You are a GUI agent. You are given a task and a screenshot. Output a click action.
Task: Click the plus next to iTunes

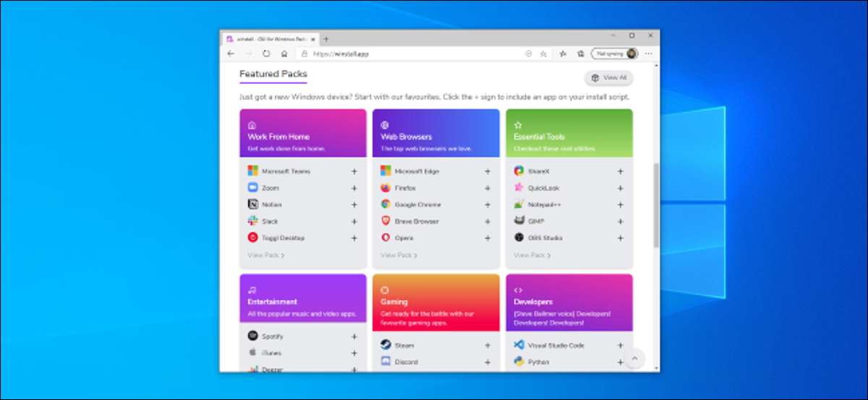point(354,353)
